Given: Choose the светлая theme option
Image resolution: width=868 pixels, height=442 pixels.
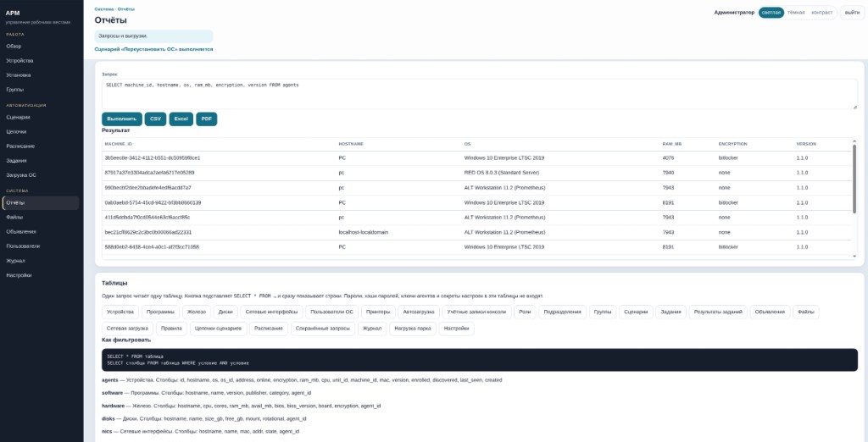Looking at the screenshot, I should [771, 13].
